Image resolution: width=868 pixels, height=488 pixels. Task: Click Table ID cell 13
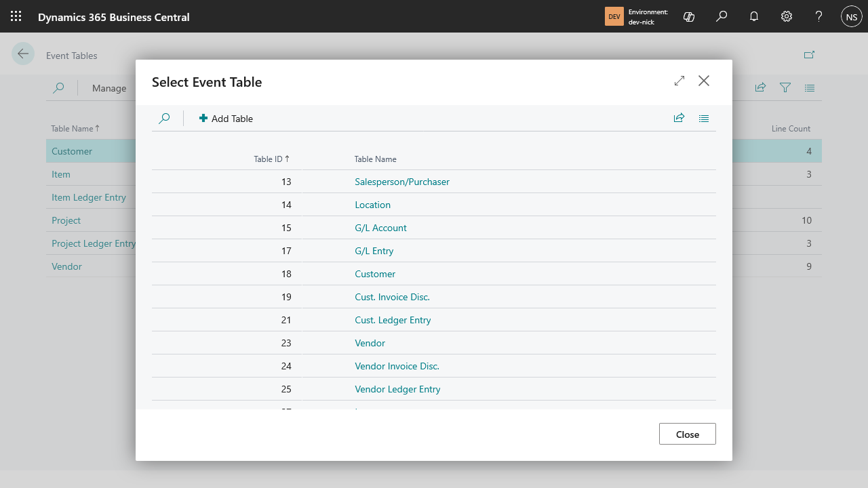click(x=286, y=182)
